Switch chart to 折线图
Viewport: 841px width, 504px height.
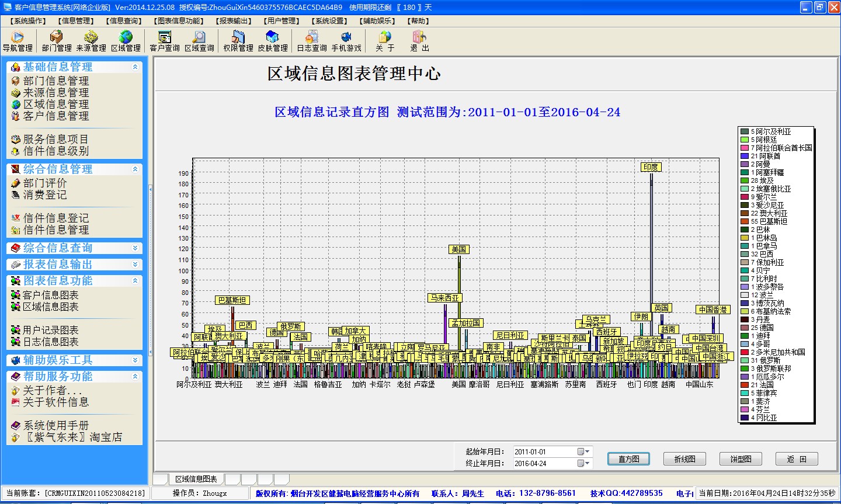click(684, 459)
